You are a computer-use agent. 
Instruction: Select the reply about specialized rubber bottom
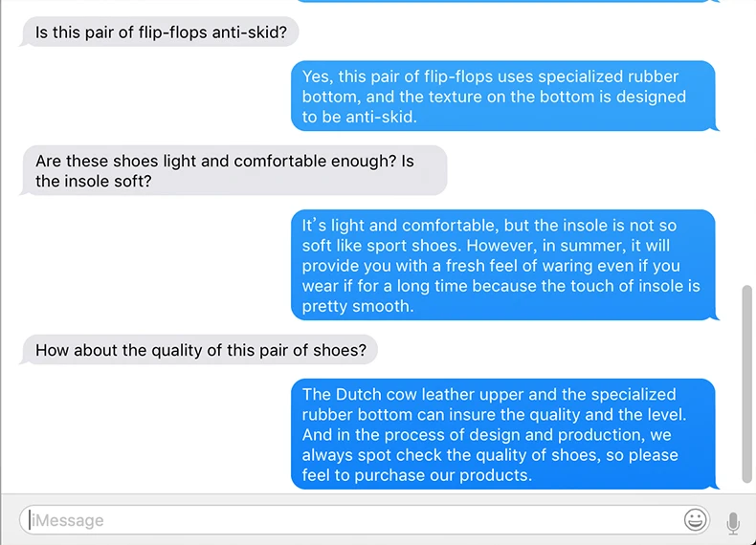(503, 96)
